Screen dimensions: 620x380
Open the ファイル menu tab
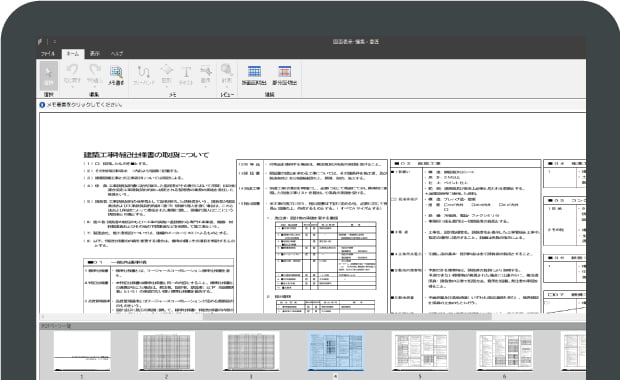(48, 54)
